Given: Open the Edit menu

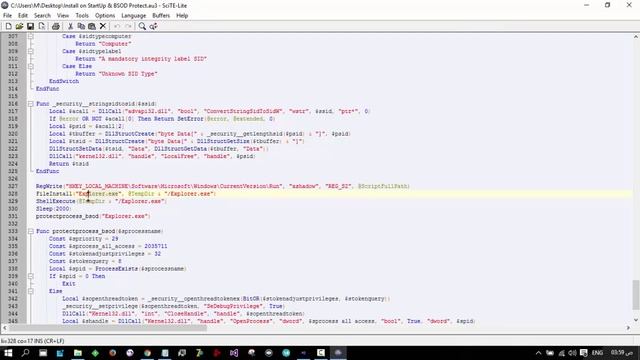Looking at the screenshot, I should (x=23, y=16).
